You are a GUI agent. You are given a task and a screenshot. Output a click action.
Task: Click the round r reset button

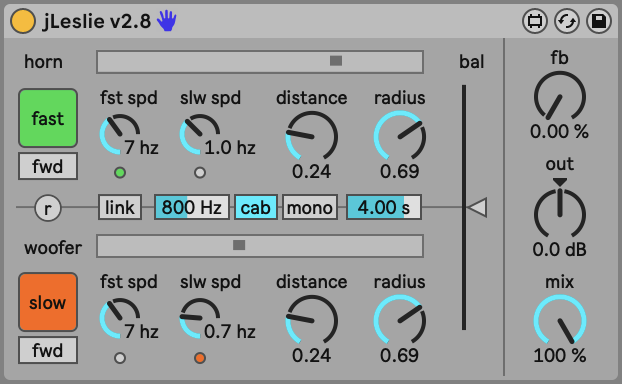48,208
